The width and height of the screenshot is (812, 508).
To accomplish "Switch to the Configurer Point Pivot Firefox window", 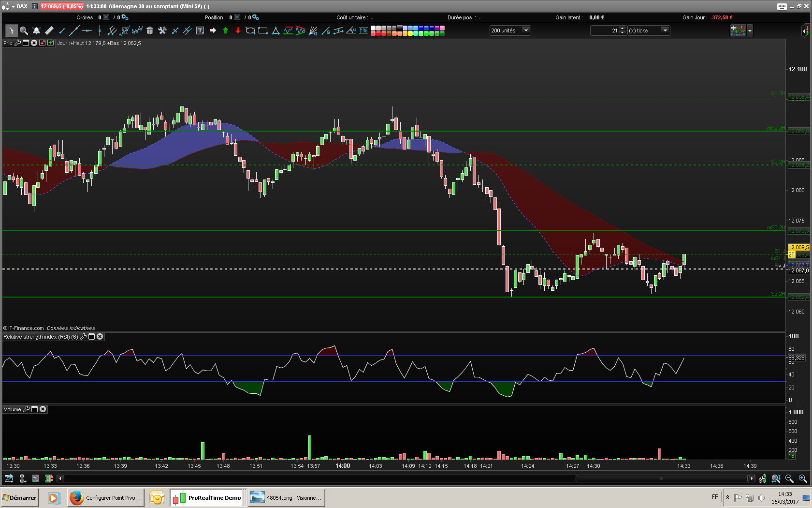I will [106, 498].
